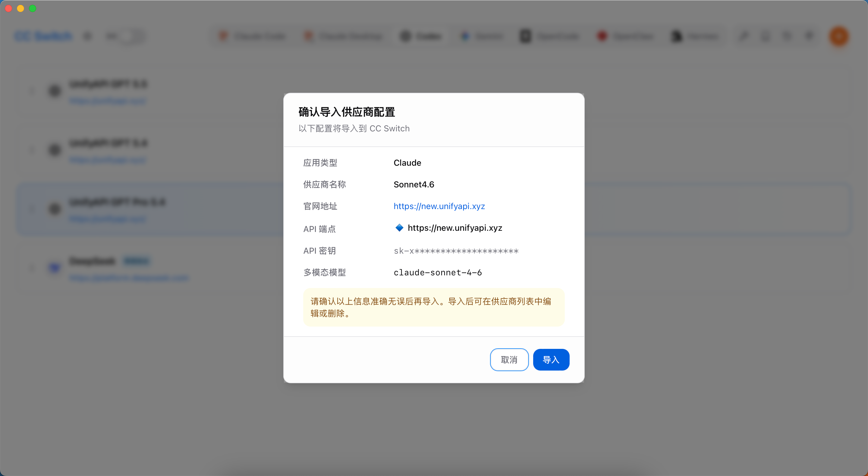Click the yellow confirmation notice box
This screenshot has width=868, height=476.
pos(434,307)
